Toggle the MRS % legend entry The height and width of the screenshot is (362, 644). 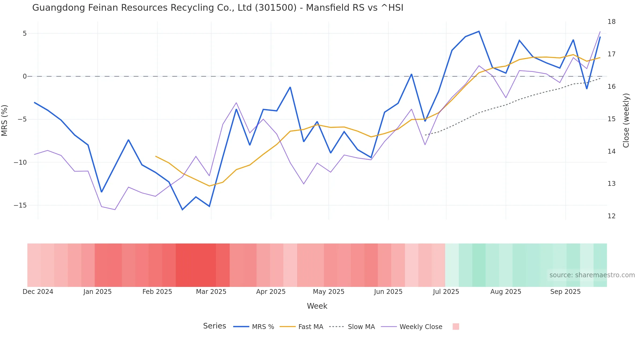pyautogui.click(x=254, y=327)
